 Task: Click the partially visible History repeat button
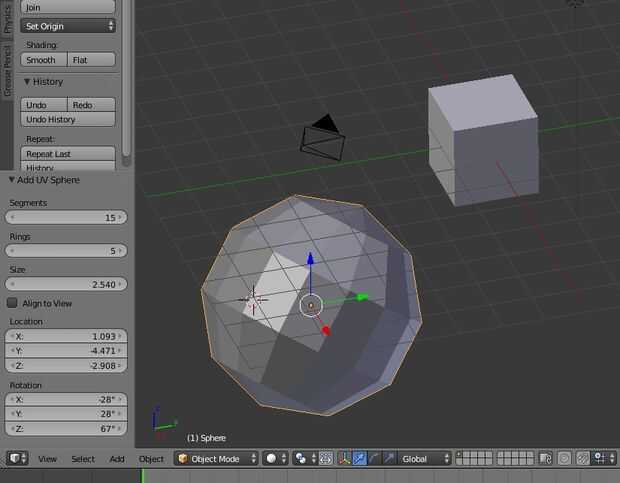[68, 166]
